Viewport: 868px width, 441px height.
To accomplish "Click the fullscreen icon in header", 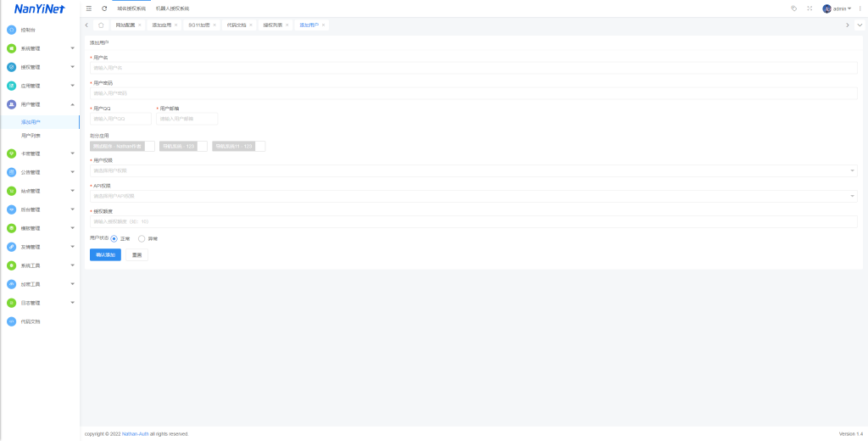I will 810,8.
